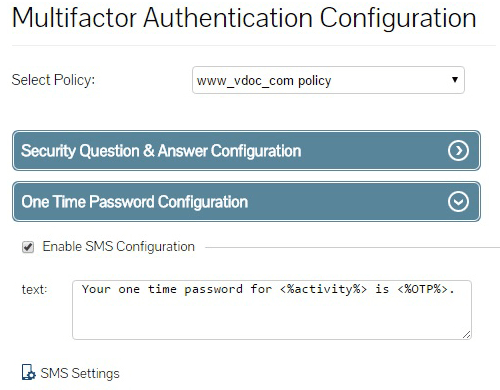The image size is (500, 390).
Task: Click the divider line beside Enable SMS Configuration
Action: [352, 247]
